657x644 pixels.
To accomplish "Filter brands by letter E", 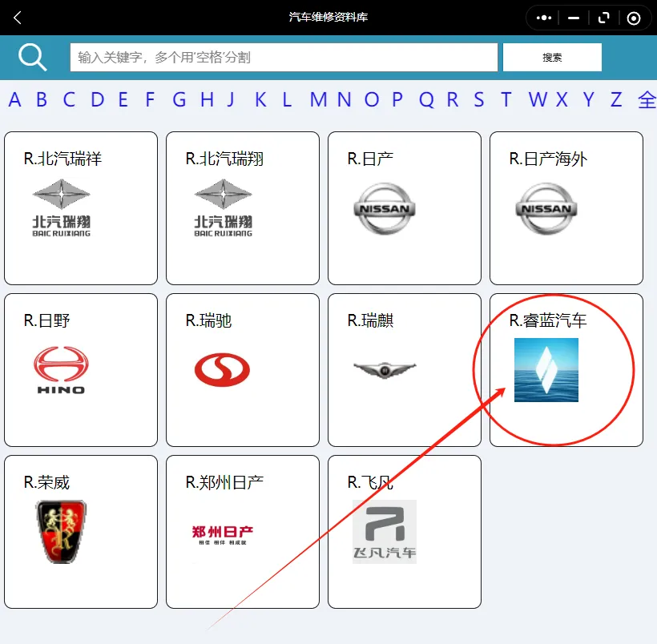I will click(123, 99).
